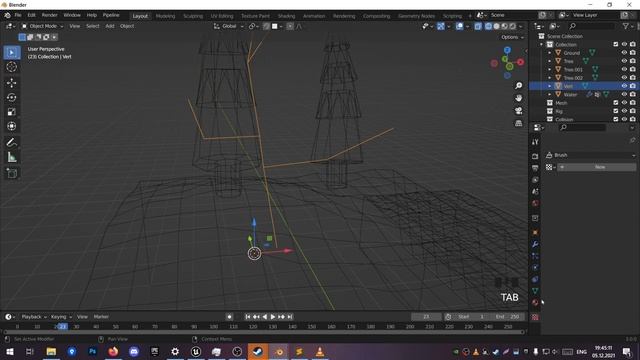Screen dimensions: 640x360
Task: Open the Material properties tab icon
Action: [x=535, y=302]
